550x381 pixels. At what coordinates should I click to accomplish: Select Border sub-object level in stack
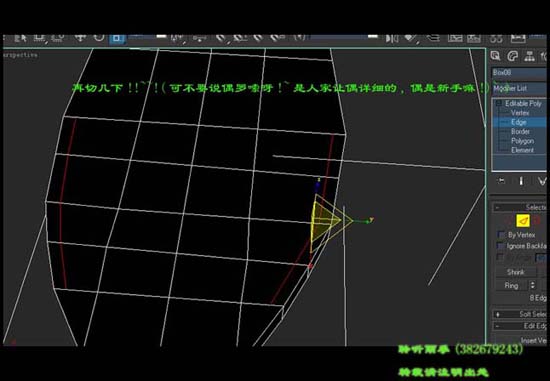520,132
